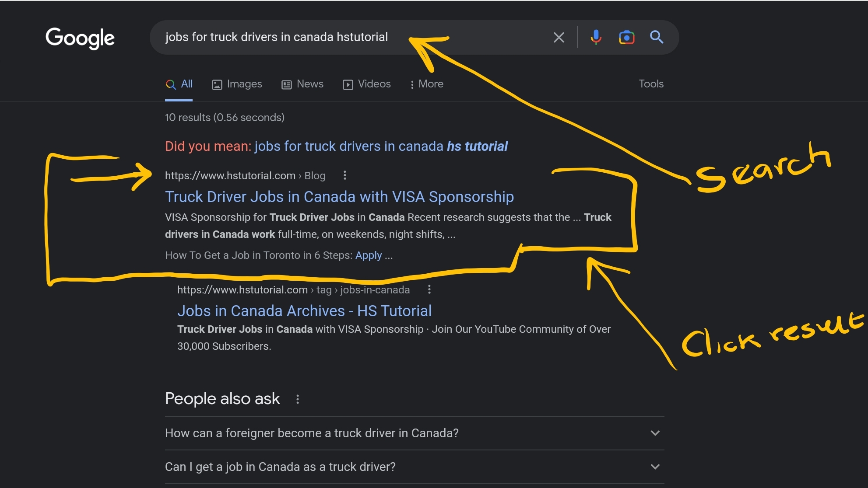Click the 'hs tutorial' spelling suggestion
Viewport: 868px width, 488px height.
coord(477,146)
